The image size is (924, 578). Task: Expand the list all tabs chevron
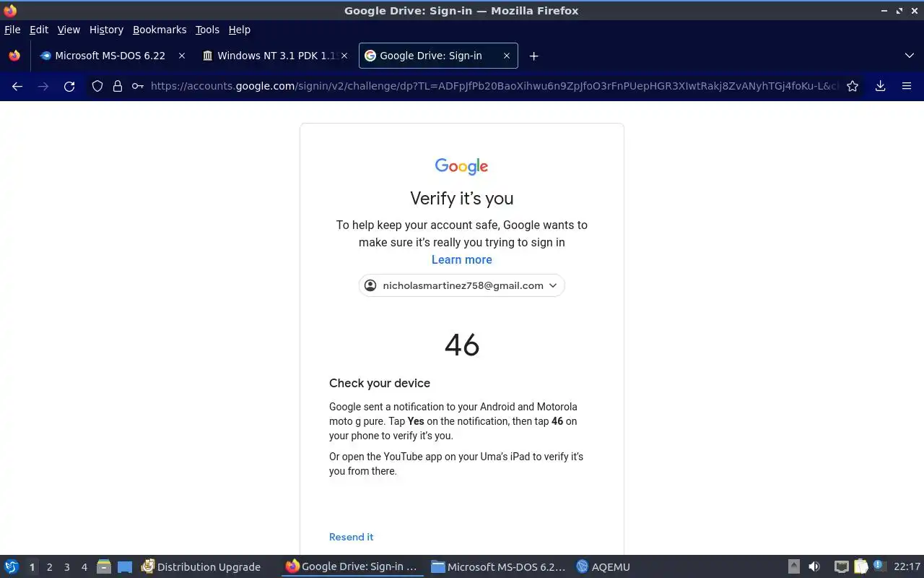coord(909,56)
